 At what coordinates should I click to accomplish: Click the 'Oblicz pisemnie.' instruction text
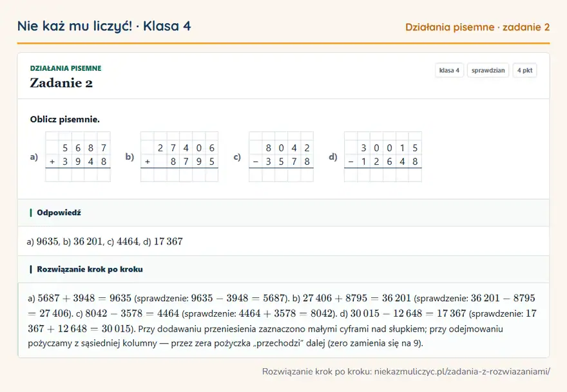point(64,119)
